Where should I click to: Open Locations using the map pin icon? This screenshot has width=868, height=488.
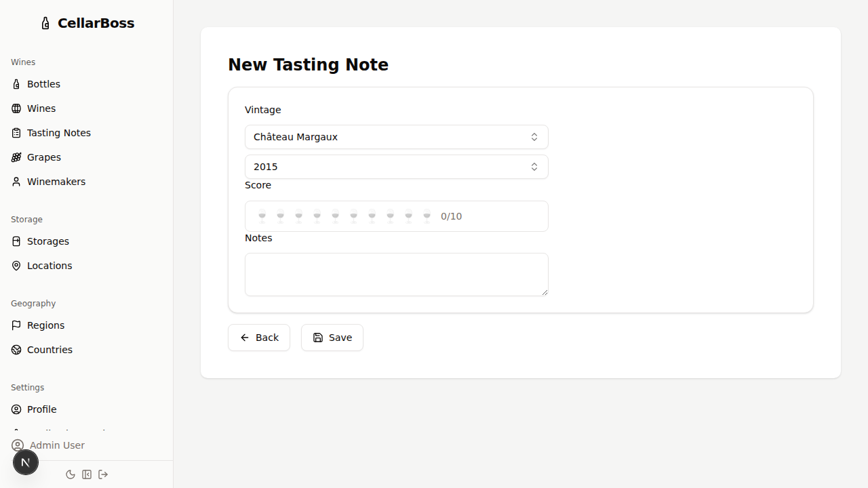coord(16,266)
